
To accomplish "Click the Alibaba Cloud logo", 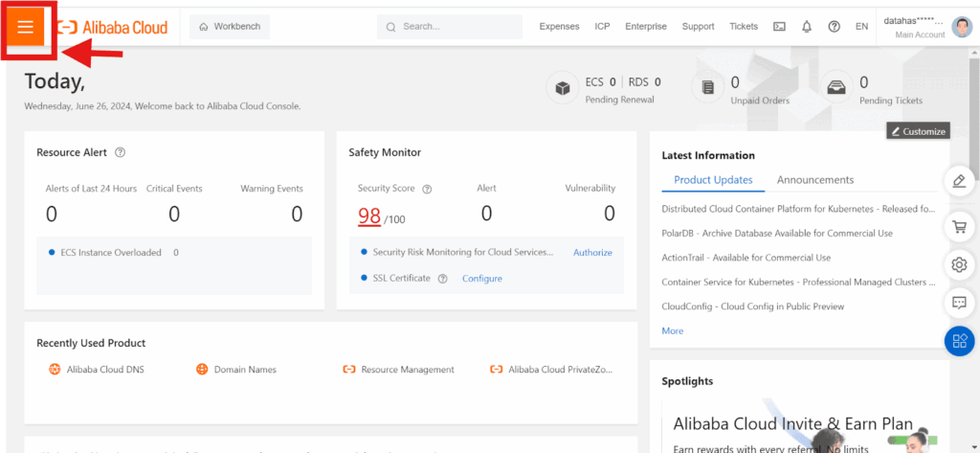I will pyautogui.click(x=113, y=27).
